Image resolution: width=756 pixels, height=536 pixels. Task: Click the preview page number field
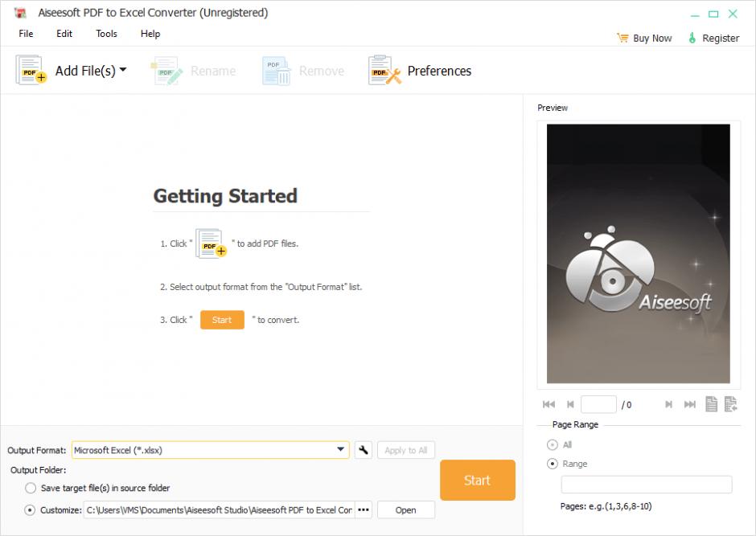pyautogui.click(x=598, y=404)
